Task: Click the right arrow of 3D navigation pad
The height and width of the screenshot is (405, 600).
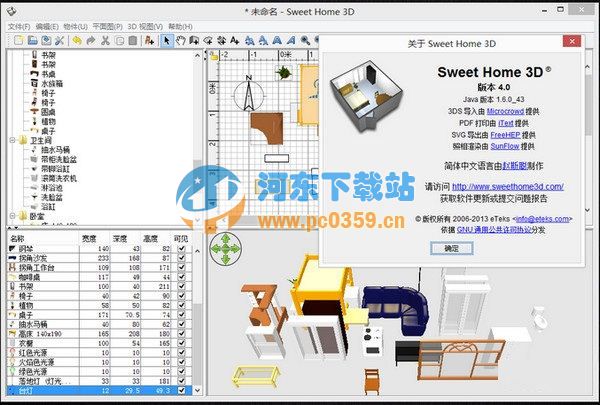Action: (x=236, y=249)
